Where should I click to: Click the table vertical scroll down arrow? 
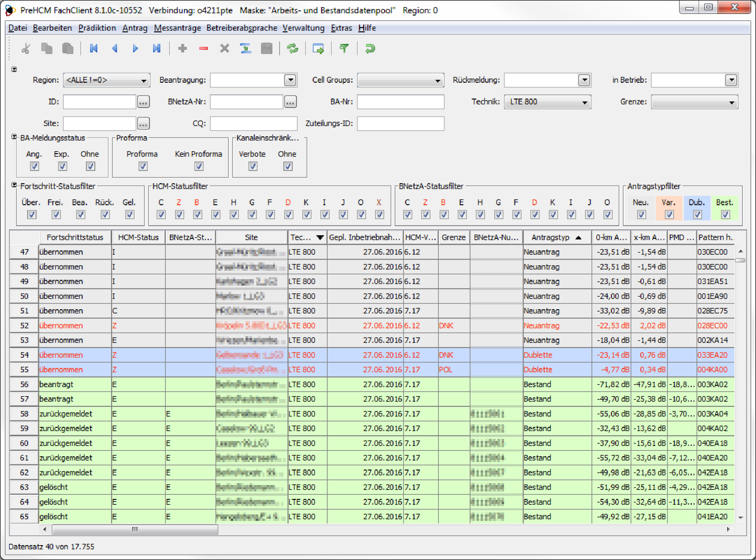[740, 518]
